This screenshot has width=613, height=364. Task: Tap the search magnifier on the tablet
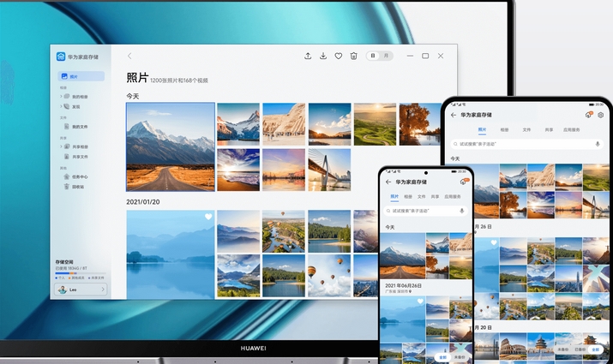pos(455,144)
